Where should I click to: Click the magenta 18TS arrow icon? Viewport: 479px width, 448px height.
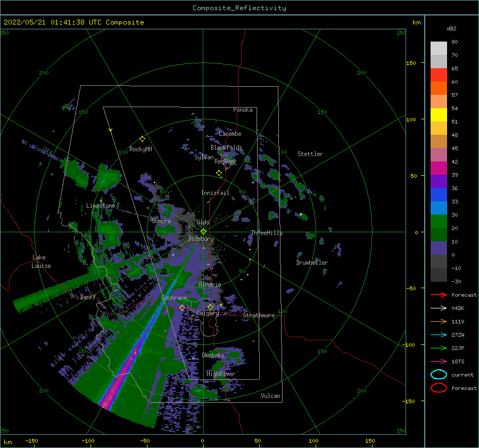(x=439, y=362)
